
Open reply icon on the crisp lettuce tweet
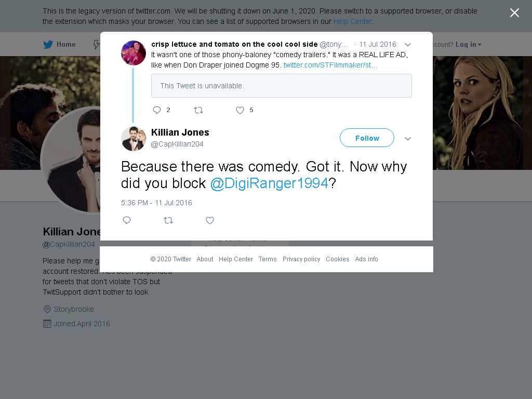coord(157,110)
